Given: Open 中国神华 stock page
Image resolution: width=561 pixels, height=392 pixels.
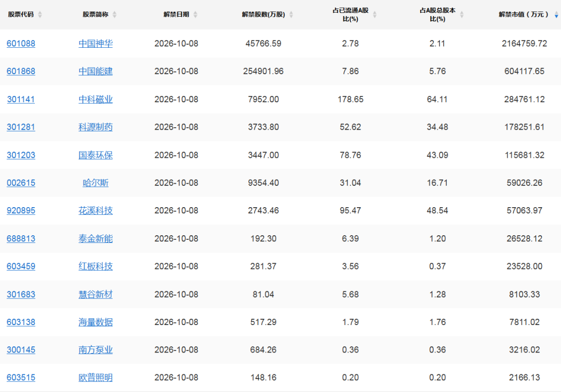Looking at the screenshot, I should [x=96, y=44].
